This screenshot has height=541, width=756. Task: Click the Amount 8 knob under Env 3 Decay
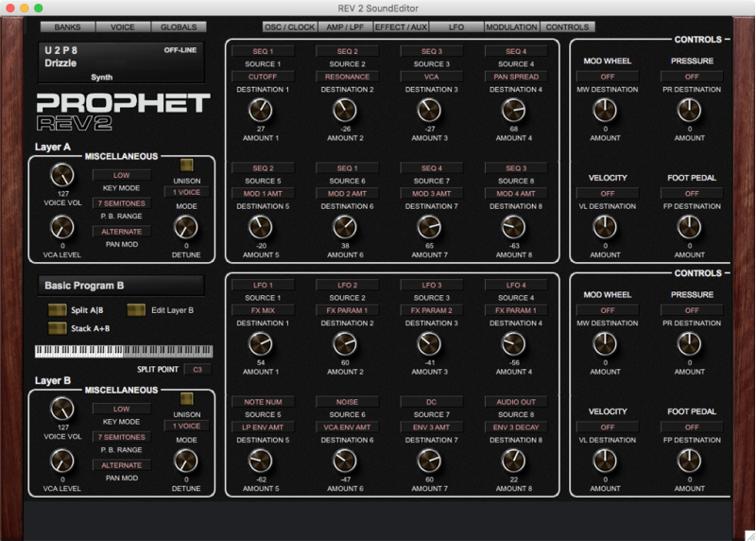(514, 461)
